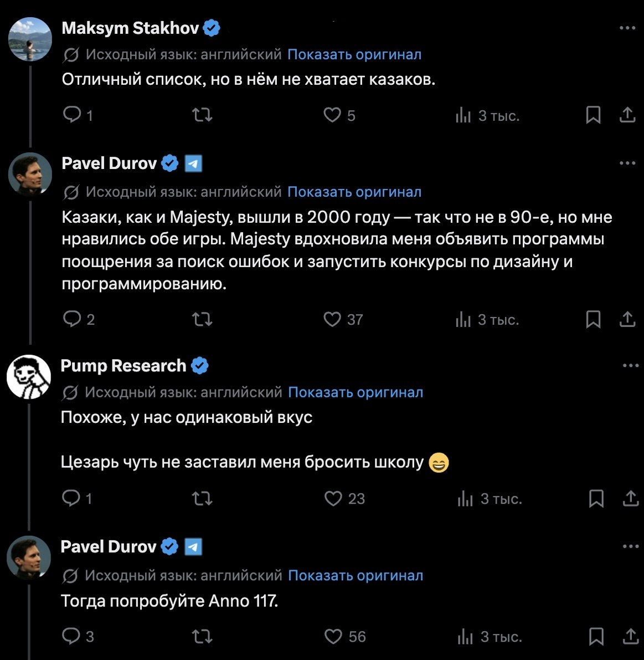Retweet Pavel Durov's Anno 117 reply

pyautogui.click(x=202, y=636)
